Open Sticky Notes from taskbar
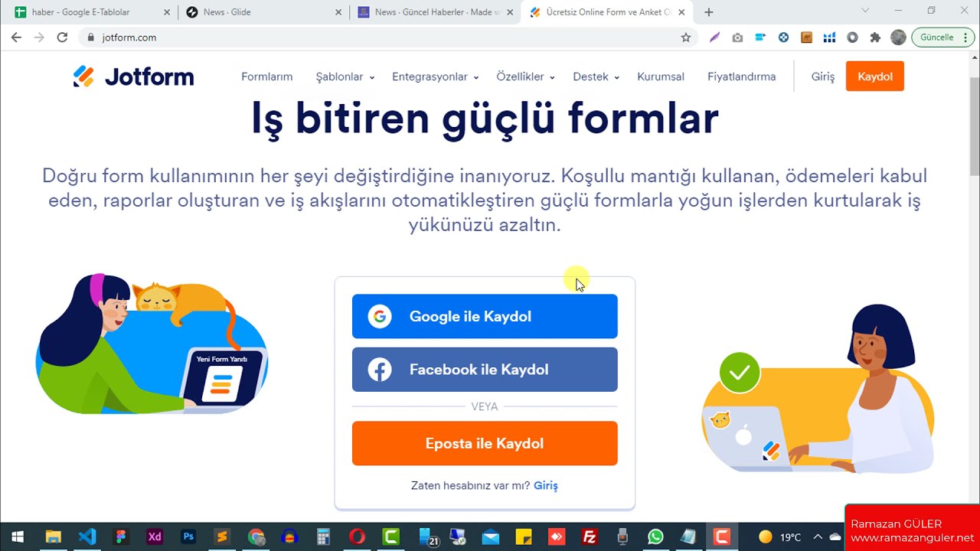 tap(524, 536)
